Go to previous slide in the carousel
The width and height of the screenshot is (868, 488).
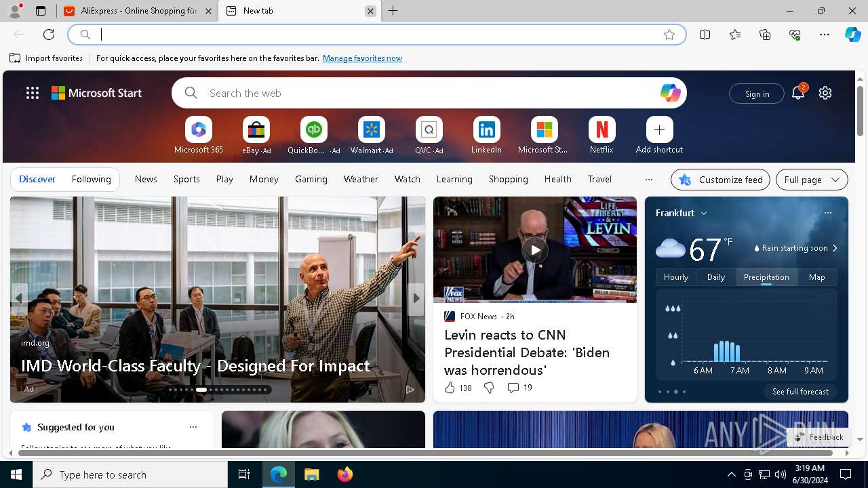[19, 298]
